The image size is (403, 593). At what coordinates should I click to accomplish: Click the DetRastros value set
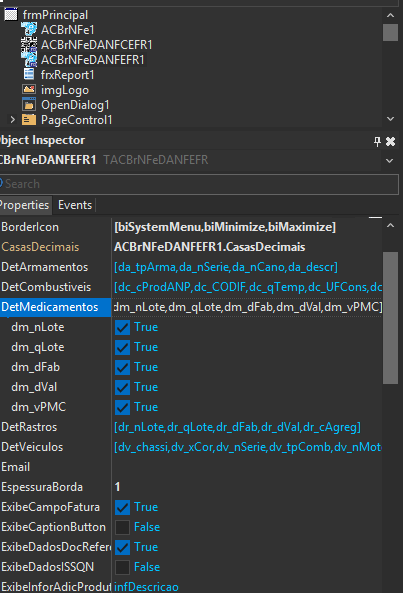pyautogui.click(x=237, y=427)
